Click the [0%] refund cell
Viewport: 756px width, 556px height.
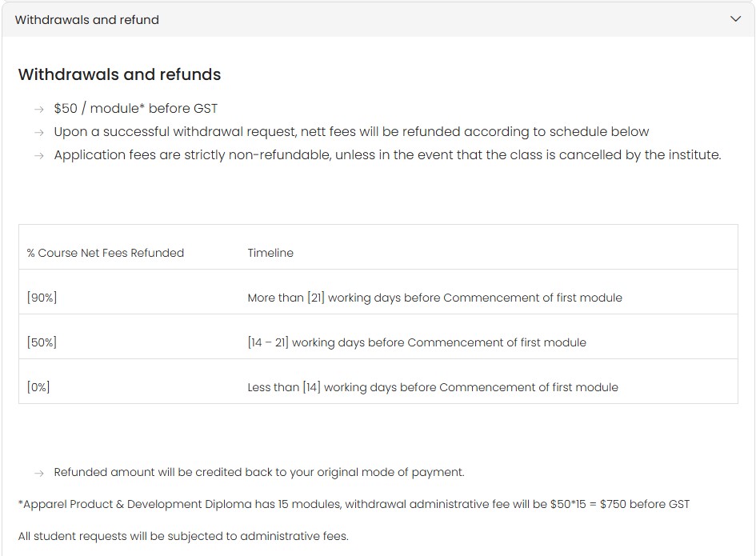(x=38, y=387)
